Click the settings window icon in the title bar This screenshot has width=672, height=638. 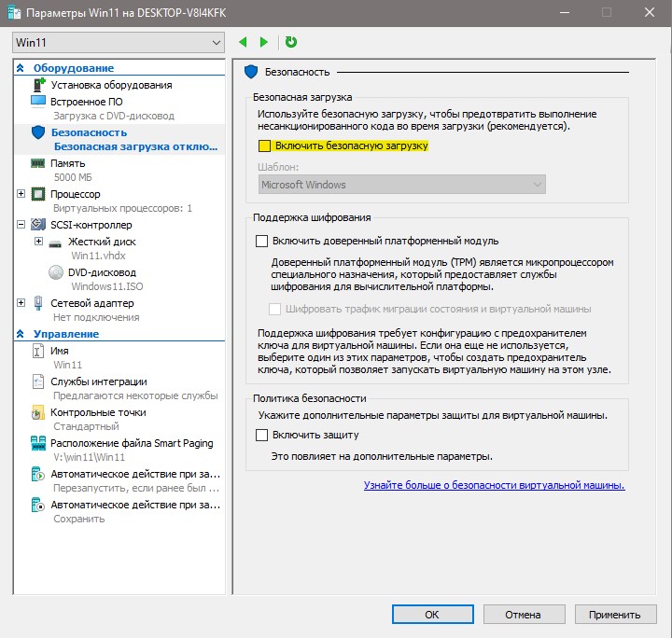pos(14,13)
